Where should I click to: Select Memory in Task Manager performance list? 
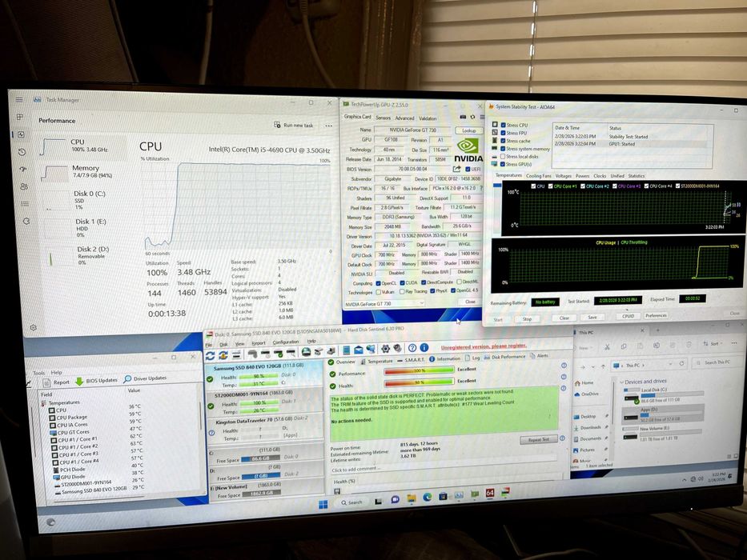85,172
